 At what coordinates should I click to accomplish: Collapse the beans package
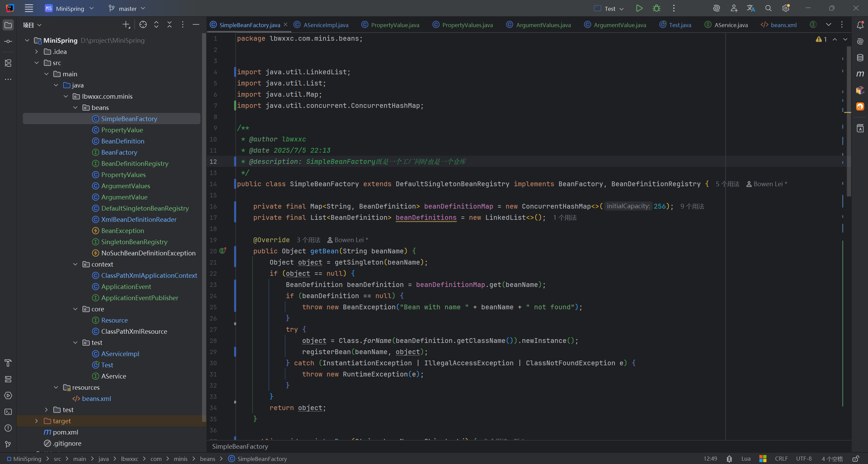(75, 108)
